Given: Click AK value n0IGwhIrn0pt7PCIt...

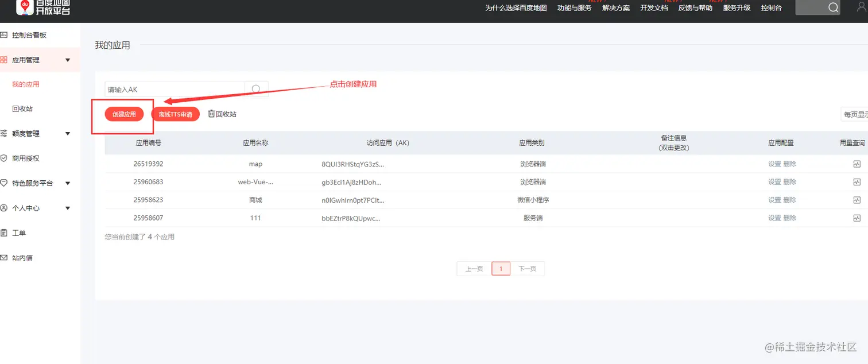Looking at the screenshot, I should click(353, 200).
